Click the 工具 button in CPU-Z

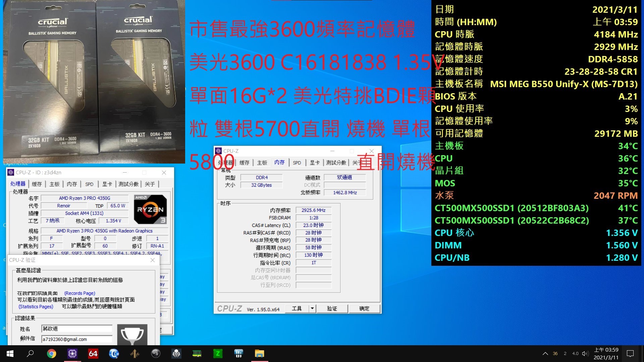pyautogui.click(x=297, y=308)
